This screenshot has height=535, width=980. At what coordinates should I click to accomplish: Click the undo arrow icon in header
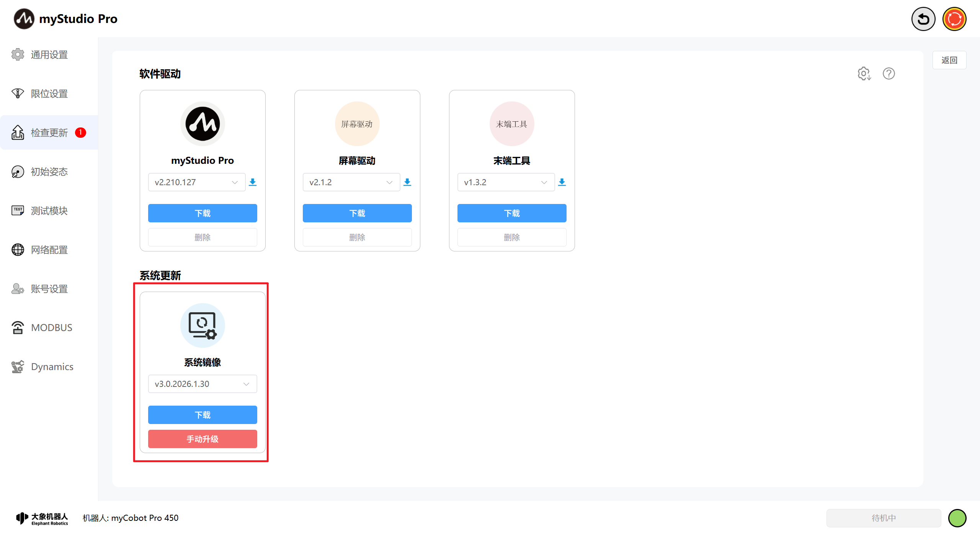(923, 19)
